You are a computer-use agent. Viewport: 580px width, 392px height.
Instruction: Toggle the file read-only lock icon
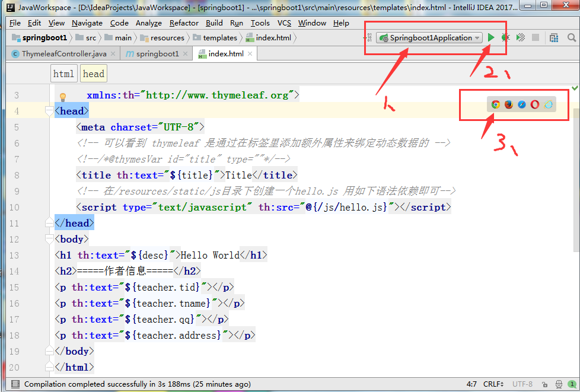(544, 384)
